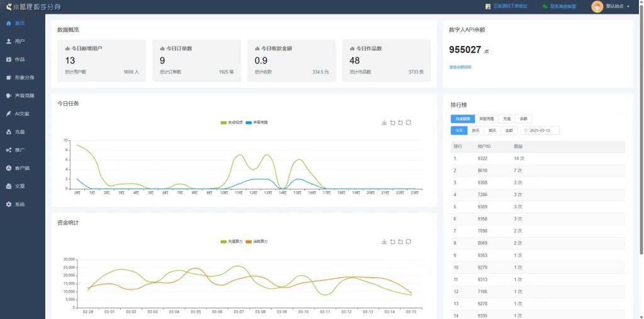The height and width of the screenshot is (319, 644).
Task: Select the 声音克隆 voice clone sidebar icon
Action: click(9, 96)
